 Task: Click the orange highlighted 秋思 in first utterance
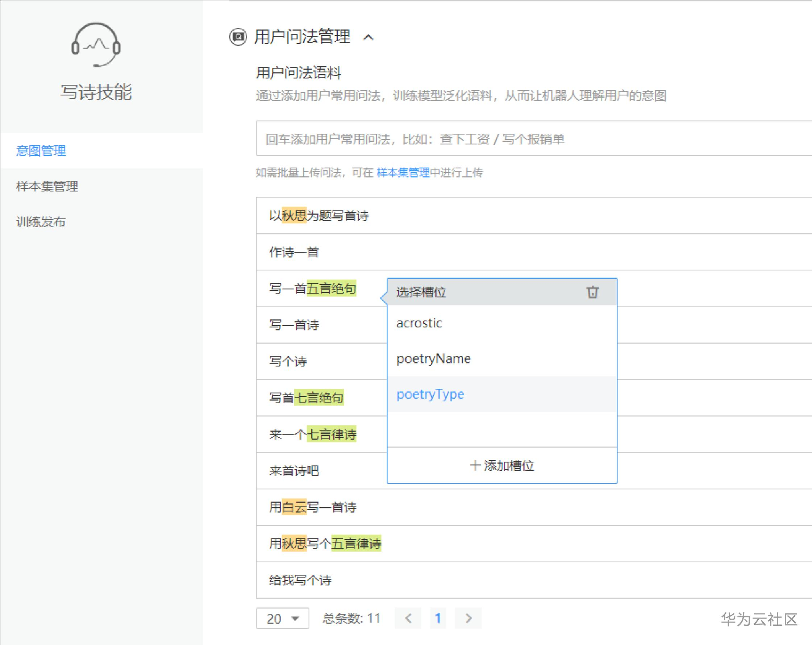pyautogui.click(x=294, y=216)
